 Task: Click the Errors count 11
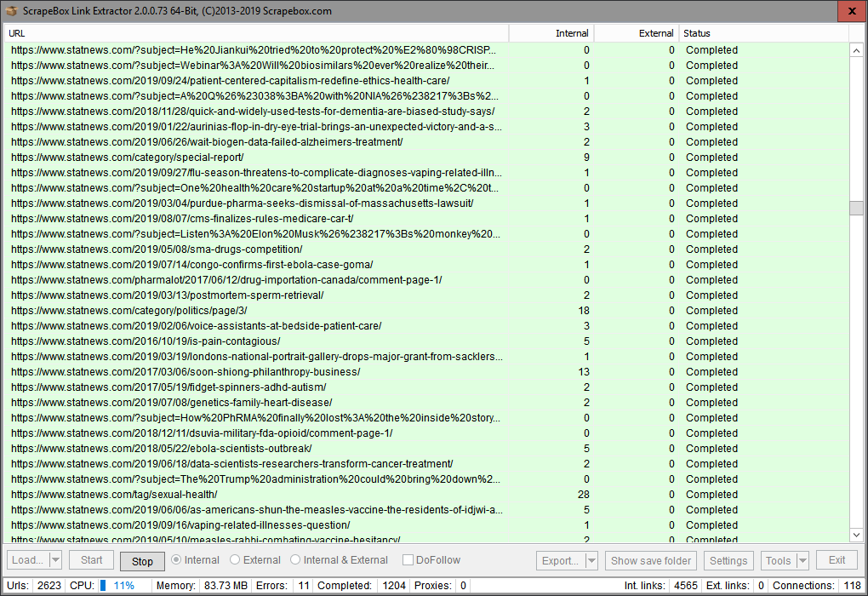point(304,586)
